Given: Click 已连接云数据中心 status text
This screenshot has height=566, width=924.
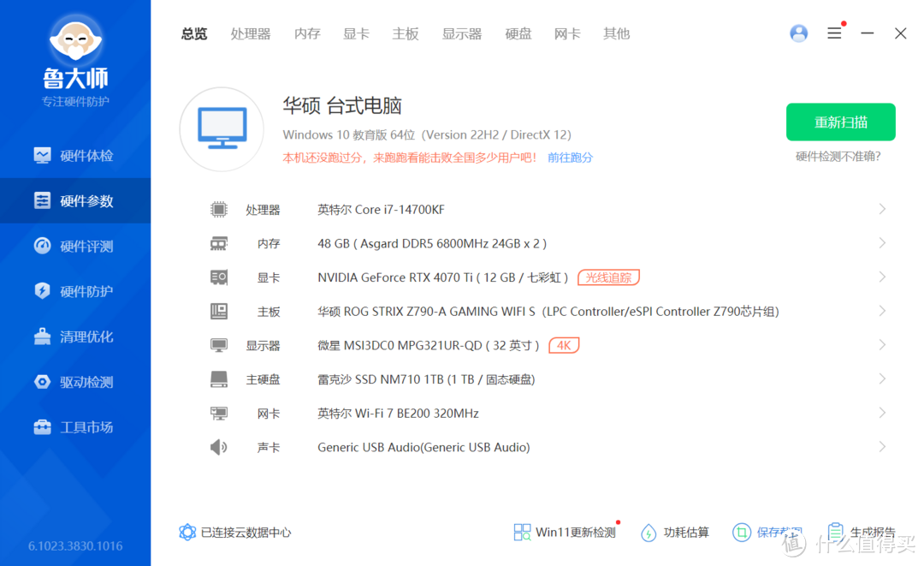Looking at the screenshot, I should [x=246, y=533].
